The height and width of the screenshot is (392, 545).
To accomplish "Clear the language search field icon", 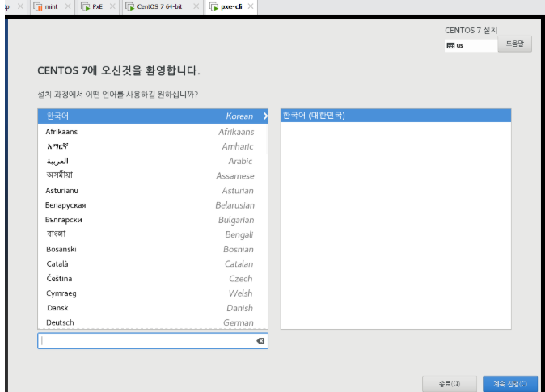I will (x=260, y=341).
